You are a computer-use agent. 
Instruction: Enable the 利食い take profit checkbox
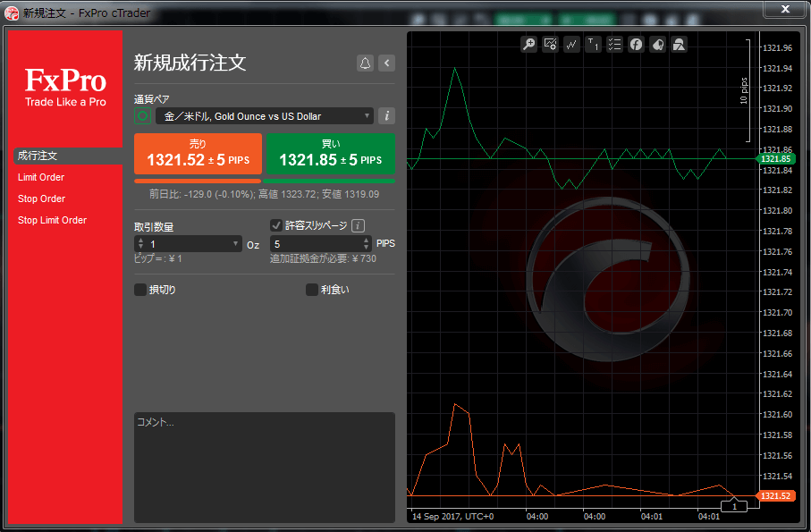pyautogui.click(x=312, y=290)
